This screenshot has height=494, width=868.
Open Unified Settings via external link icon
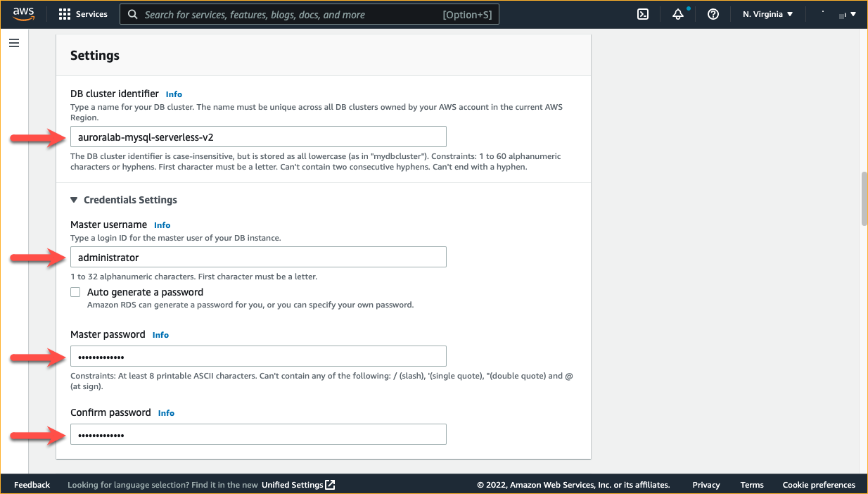[x=329, y=484]
